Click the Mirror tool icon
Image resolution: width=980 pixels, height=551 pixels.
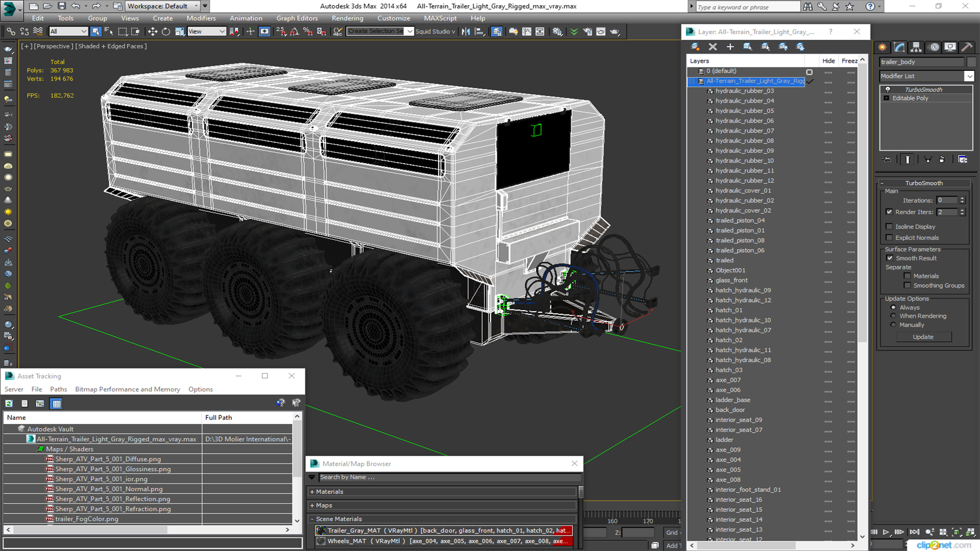click(x=465, y=32)
